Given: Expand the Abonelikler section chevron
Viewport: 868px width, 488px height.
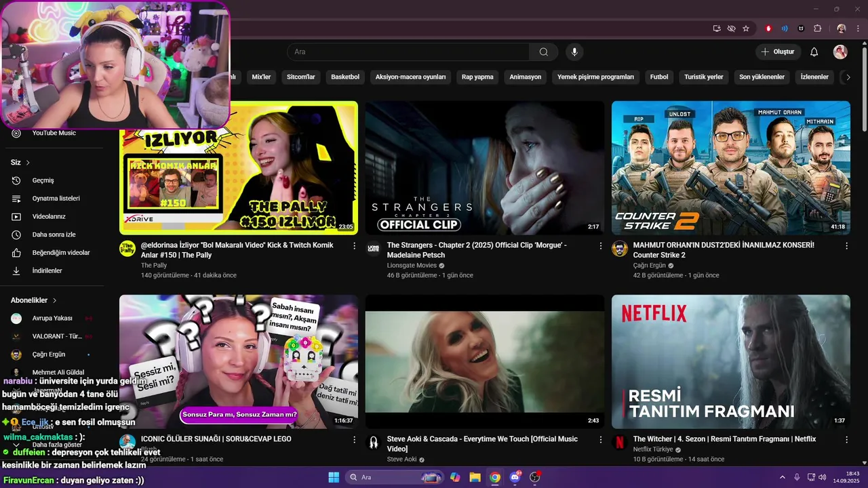Looking at the screenshot, I should pyautogui.click(x=55, y=300).
